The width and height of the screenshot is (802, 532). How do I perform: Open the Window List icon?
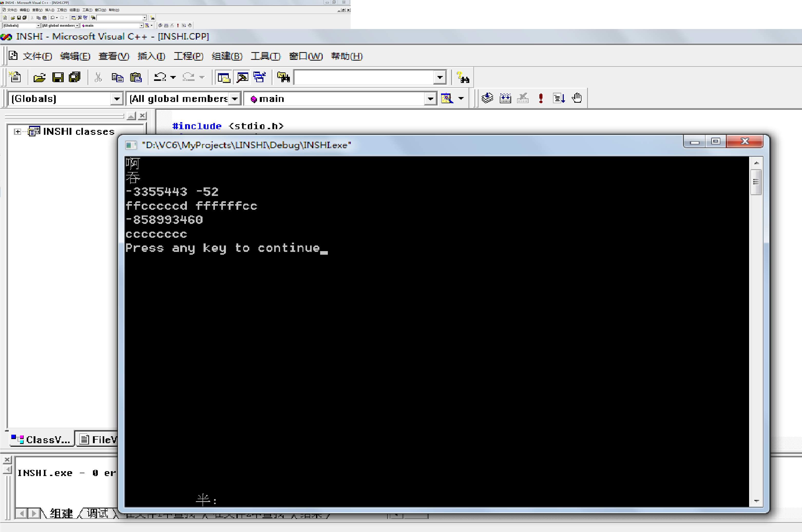point(260,78)
